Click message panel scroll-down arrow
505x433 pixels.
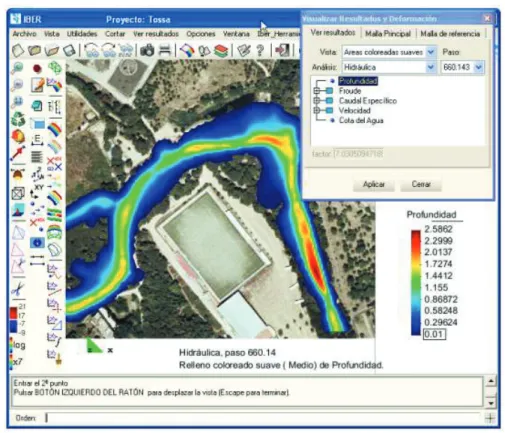tap(491, 403)
